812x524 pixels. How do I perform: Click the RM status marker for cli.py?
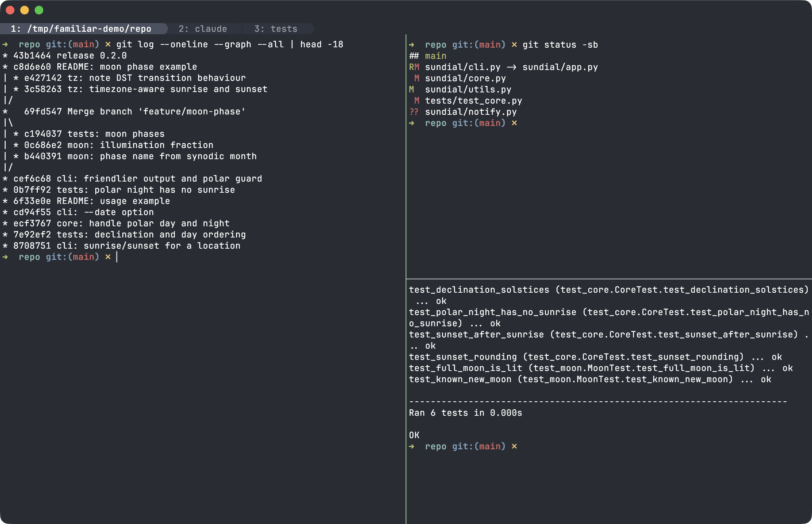tap(414, 67)
